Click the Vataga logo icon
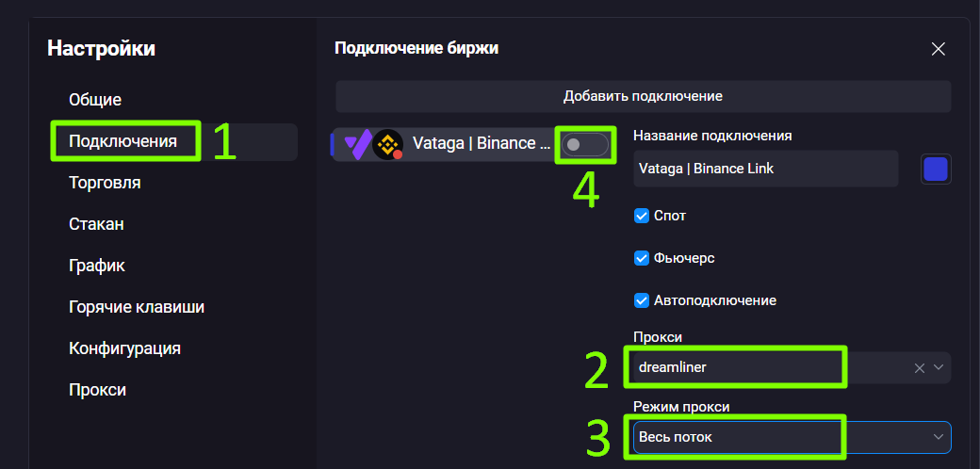The height and width of the screenshot is (469, 980). tap(356, 144)
